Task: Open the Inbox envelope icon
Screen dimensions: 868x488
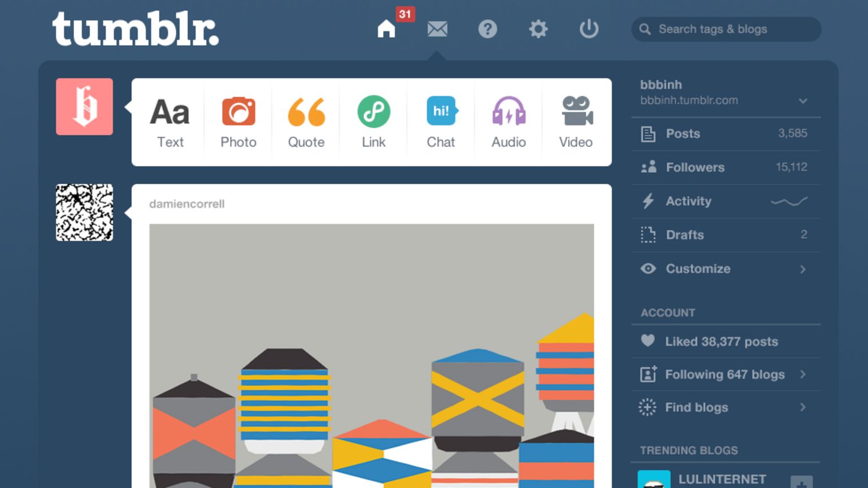Action: tap(437, 29)
